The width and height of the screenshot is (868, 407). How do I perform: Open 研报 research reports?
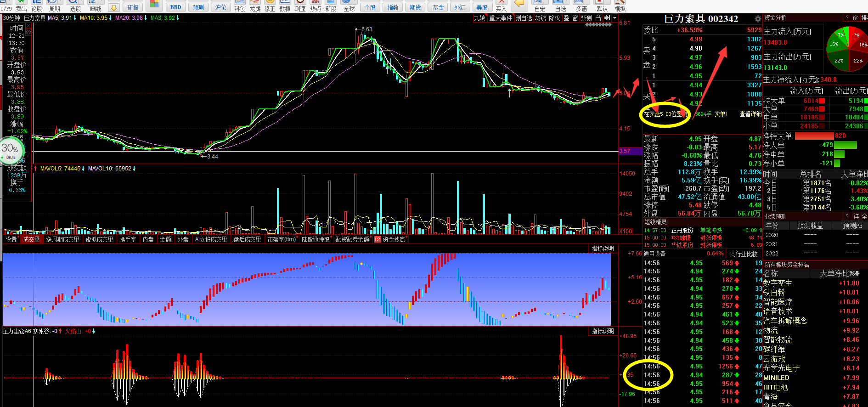(133, 7)
